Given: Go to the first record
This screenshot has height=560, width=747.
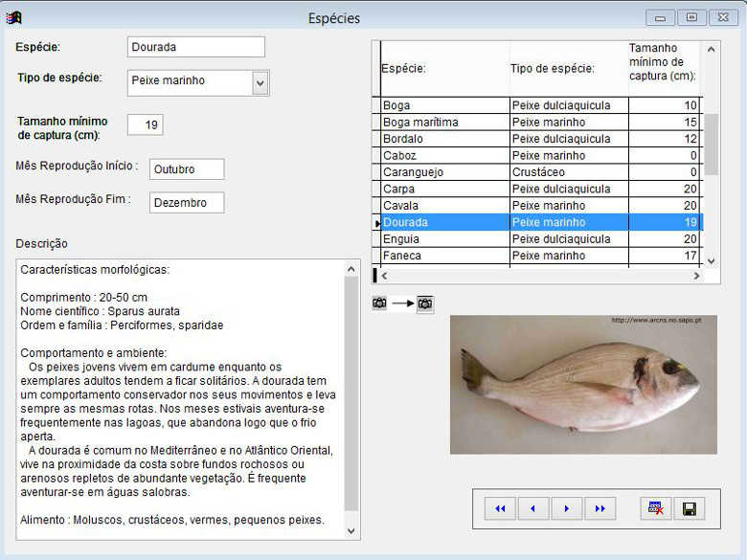Looking at the screenshot, I should (500, 508).
